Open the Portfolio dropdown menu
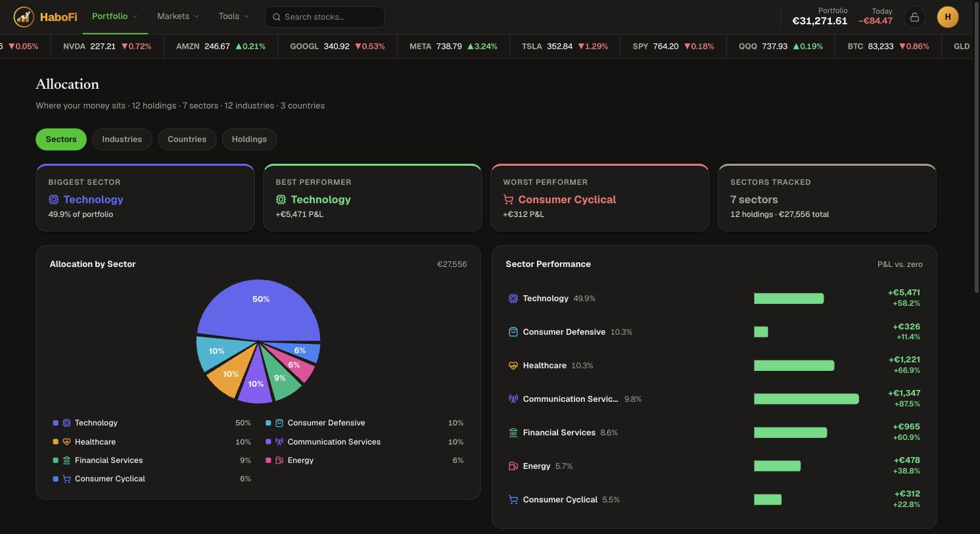 pyautogui.click(x=115, y=16)
